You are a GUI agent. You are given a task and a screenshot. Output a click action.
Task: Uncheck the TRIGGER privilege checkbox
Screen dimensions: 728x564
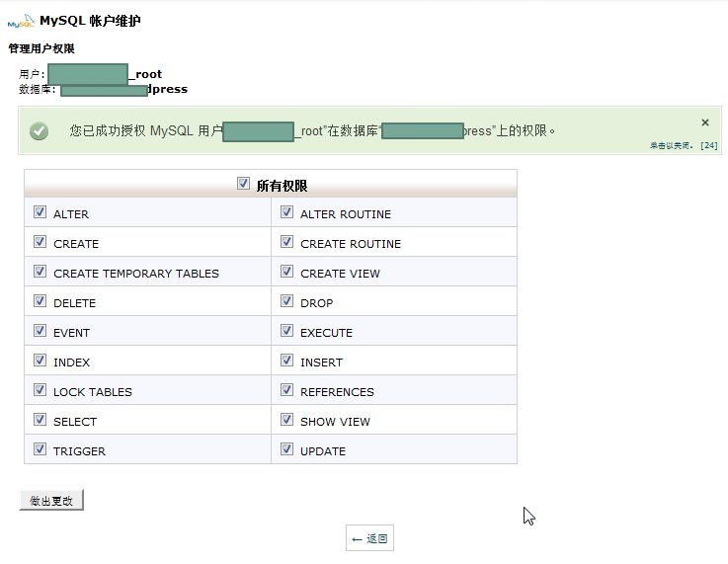[40, 449]
